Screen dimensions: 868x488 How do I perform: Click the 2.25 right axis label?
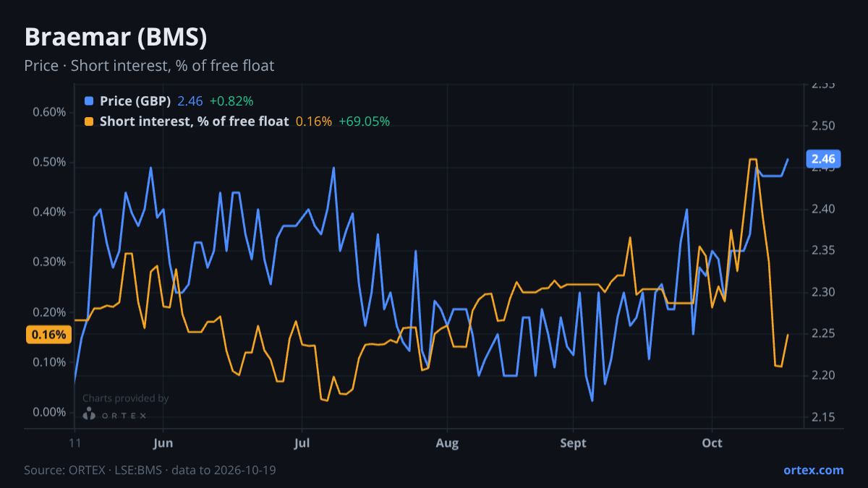pyautogui.click(x=823, y=334)
